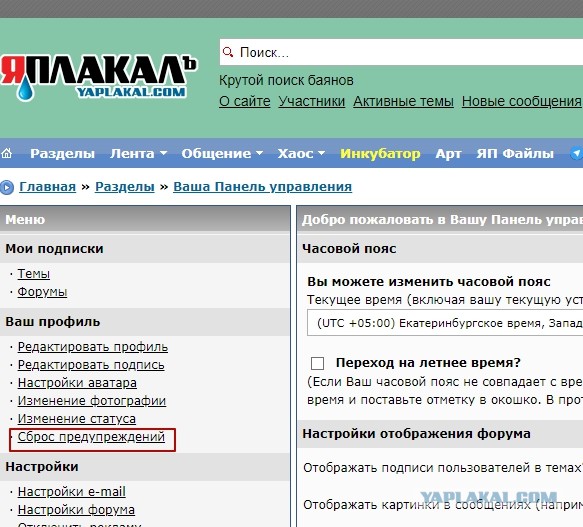The image size is (583, 527).
Task: Open the UTC +05:00 time zone dropdown
Action: click(445, 323)
